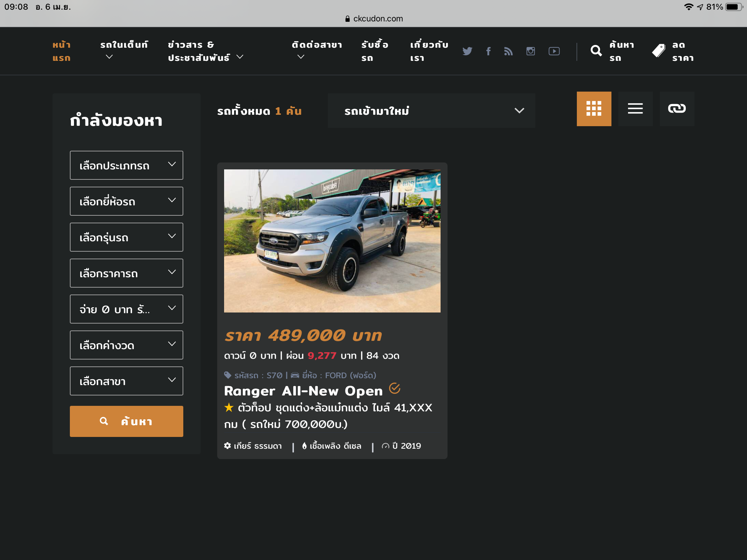Click the RSS feed icon
This screenshot has height=560, width=747.
tap(508, 51)
